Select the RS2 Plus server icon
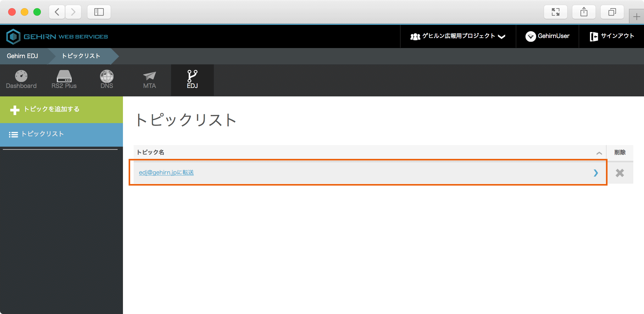This screenshot has width=644, height=314. (x=64, y=76)
